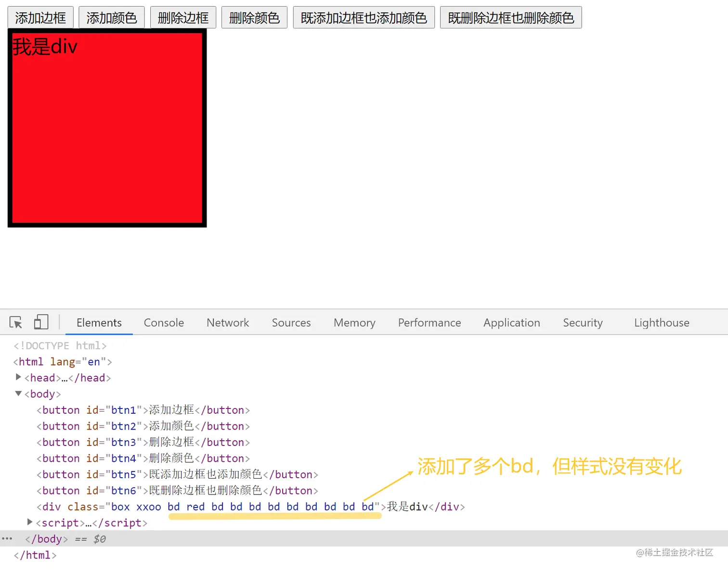Click the 添加边框 button
The height and width of the screenshot is (572, 728).
point(40,17)
